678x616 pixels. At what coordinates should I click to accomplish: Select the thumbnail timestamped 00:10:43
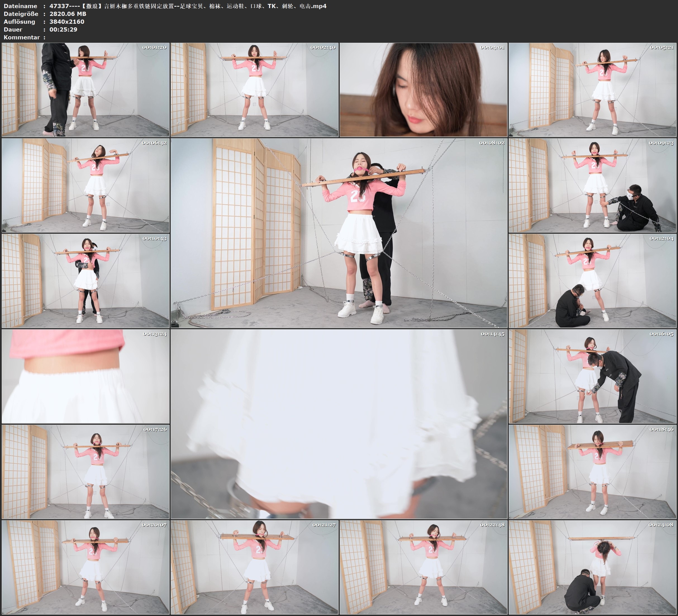point(85,281)
